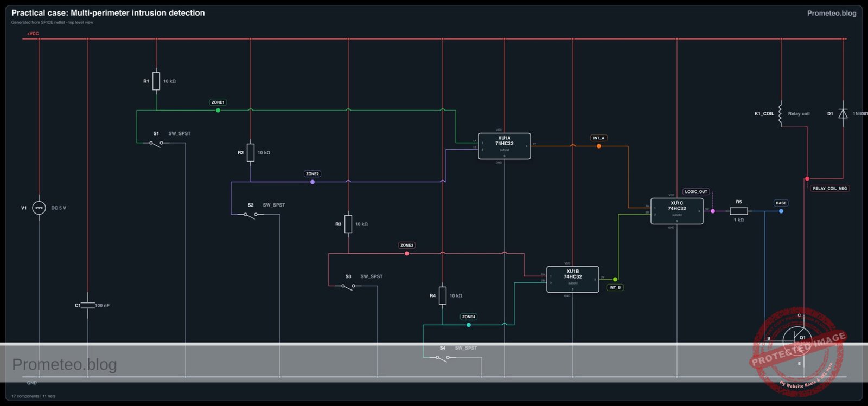Select the XU1C 74HC32 gate block
The height and width of the screenshot is (406, 868).
point(677,211)
